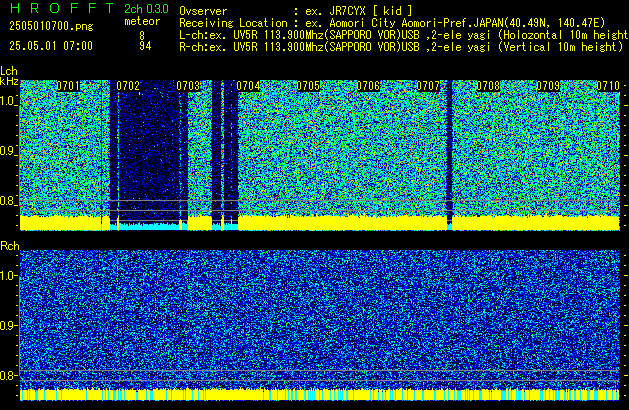Click the Rch '1.0' frequency axis label
The width and height of the screenshot is (629, 410).
8,276
